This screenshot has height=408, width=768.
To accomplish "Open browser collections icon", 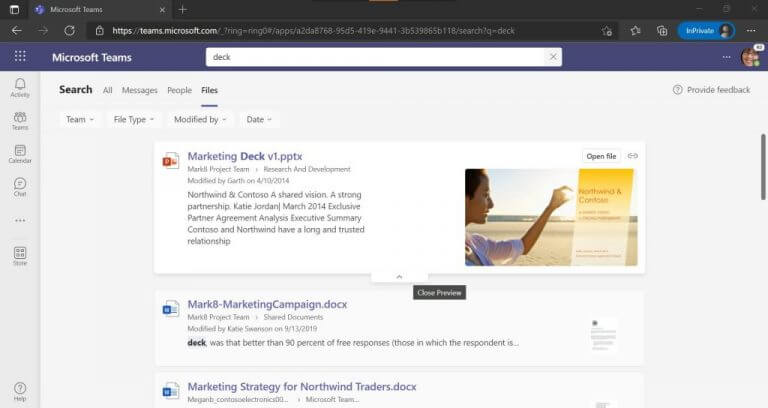I will (662, 30).
